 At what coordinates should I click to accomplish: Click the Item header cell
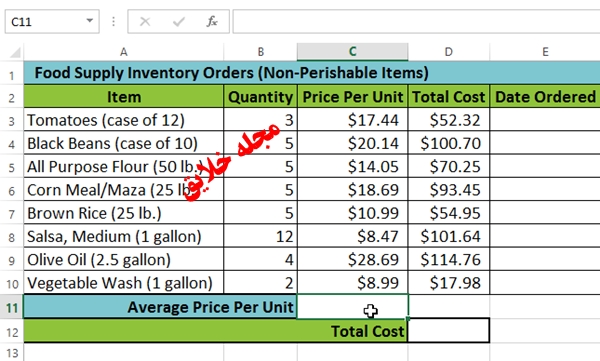pyautogui.click(x=124, y=96)
